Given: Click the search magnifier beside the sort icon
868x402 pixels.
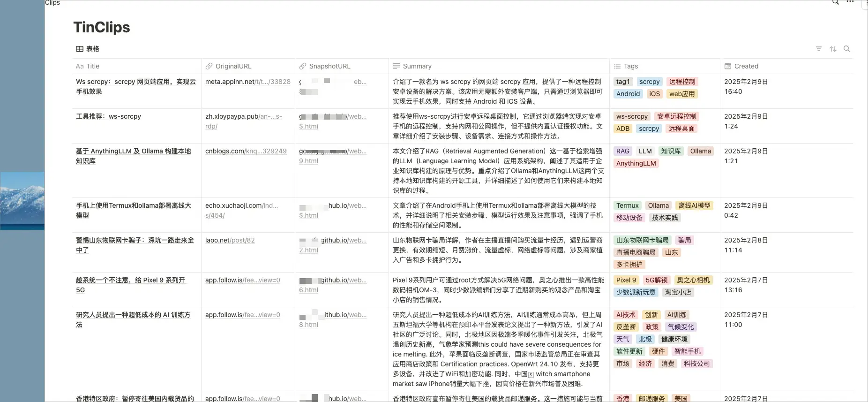Looking at the screenshot, I should coord(846,49).
